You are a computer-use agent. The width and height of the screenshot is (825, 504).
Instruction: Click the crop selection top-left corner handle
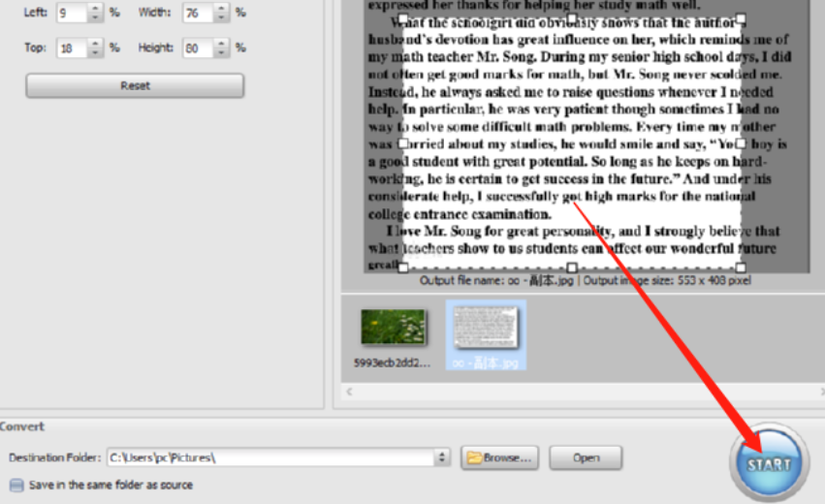click(x=403, y=19)
